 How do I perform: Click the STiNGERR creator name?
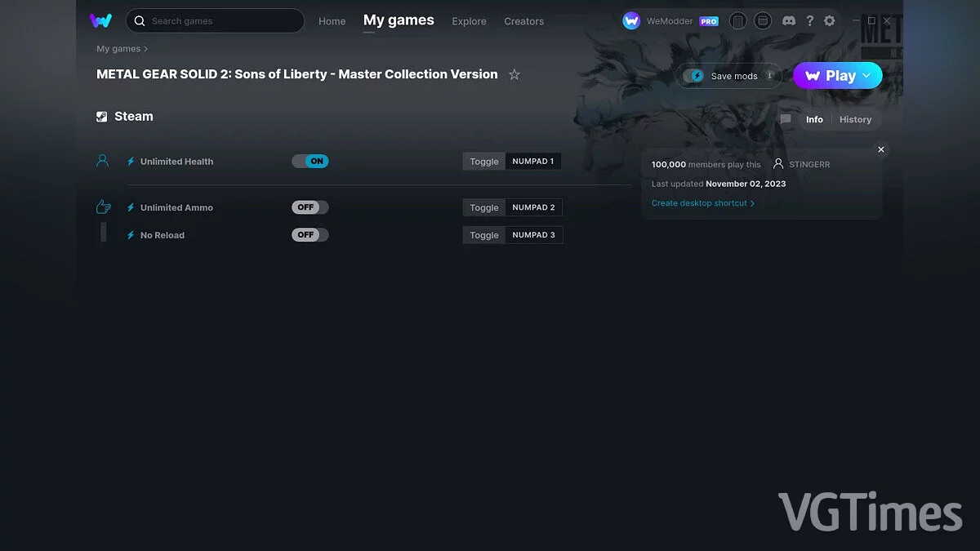coord(809,164)
